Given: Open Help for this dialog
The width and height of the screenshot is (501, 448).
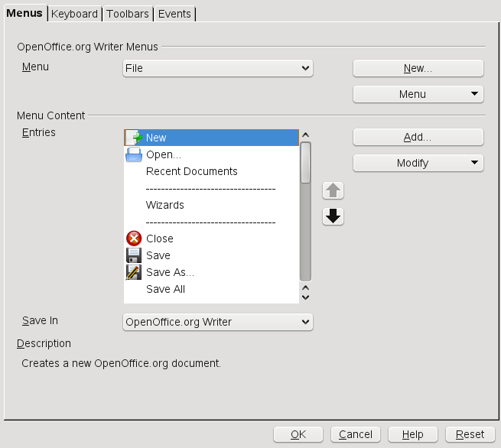Looking at the screenshot, I should coord(413,434).
